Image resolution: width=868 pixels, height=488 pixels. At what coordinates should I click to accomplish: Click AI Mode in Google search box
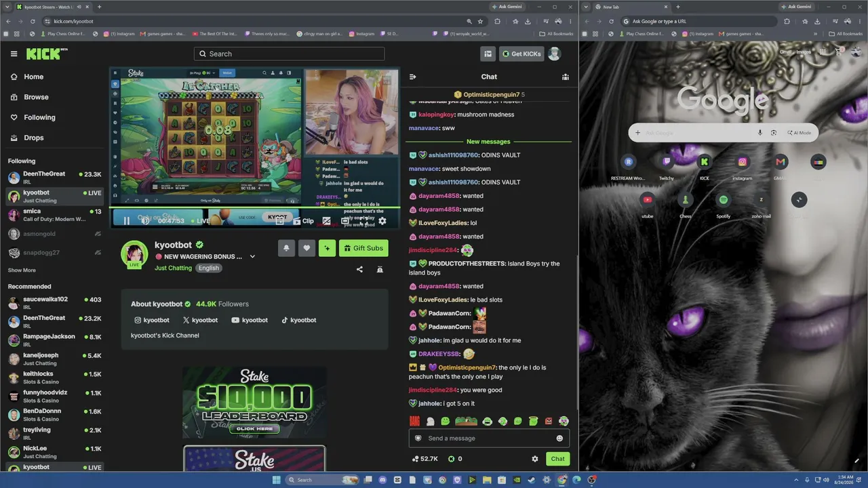(x=800, y=133)
